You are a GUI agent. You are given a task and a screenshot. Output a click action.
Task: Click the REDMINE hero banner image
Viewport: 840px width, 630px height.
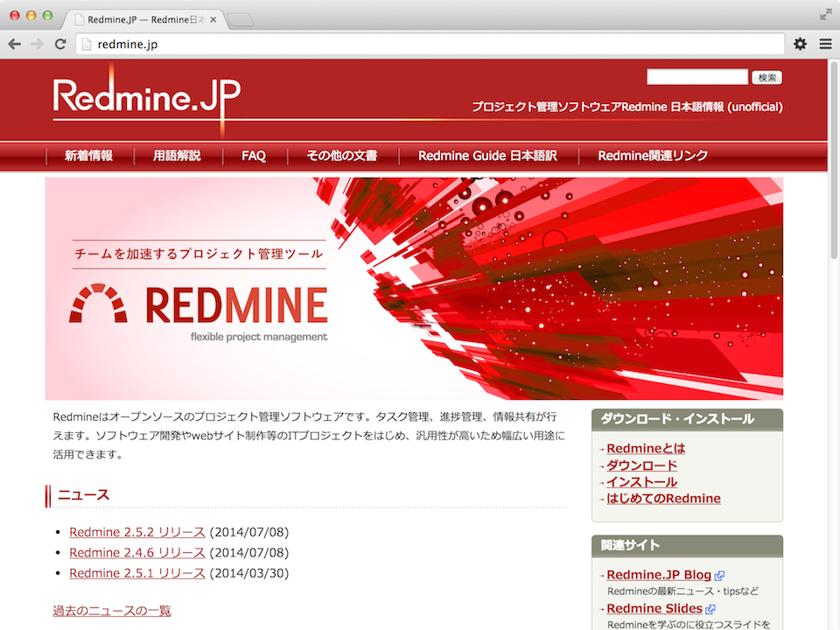414,289
